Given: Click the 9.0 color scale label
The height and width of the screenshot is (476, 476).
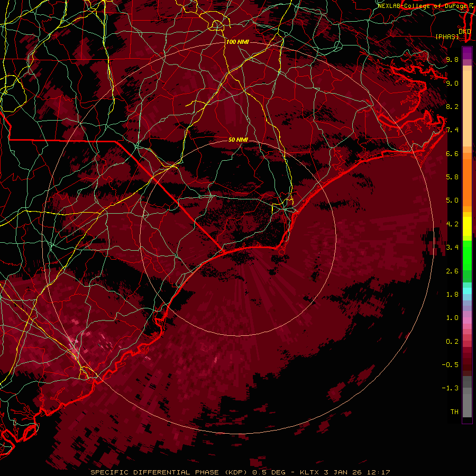Looking at the screenshot, I should pos(452,83).
